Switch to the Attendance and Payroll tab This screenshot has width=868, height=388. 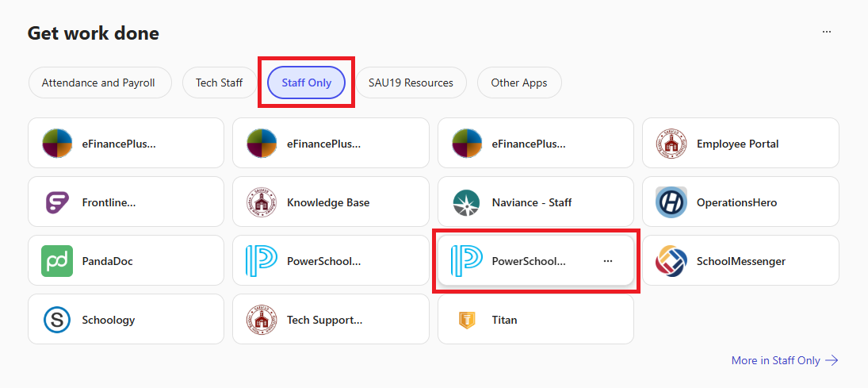tap(98, 83)
